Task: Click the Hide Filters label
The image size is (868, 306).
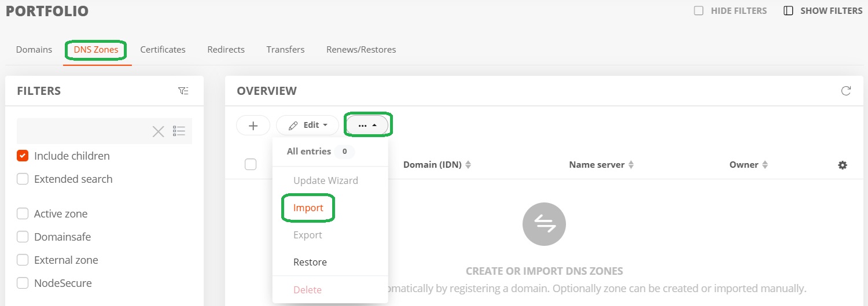Action: (739, 11)
